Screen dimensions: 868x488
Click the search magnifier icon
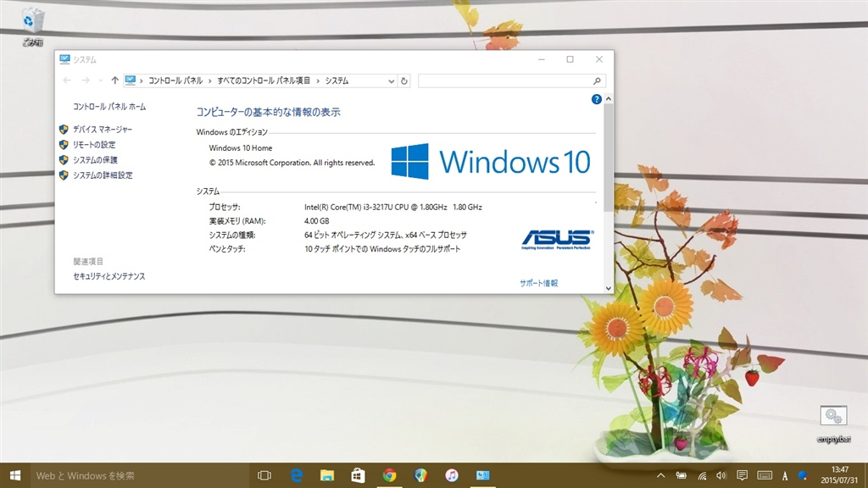(x=597, y=80)
